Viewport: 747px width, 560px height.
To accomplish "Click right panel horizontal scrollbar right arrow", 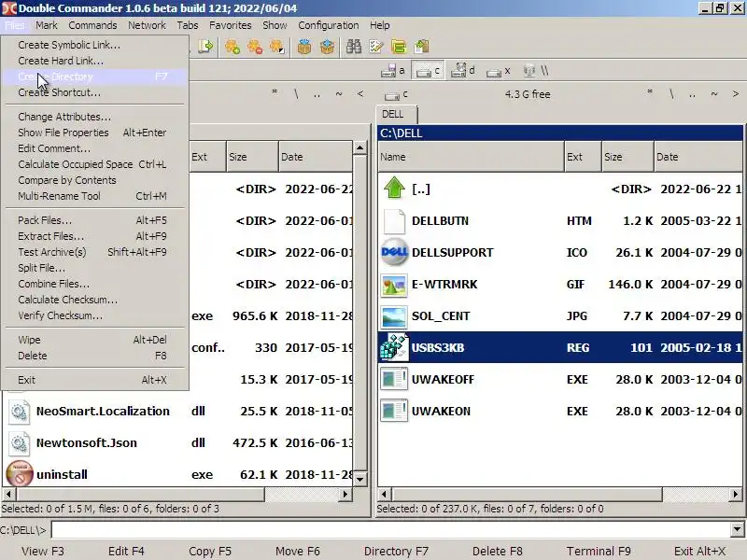I will [x=736, y=495].
